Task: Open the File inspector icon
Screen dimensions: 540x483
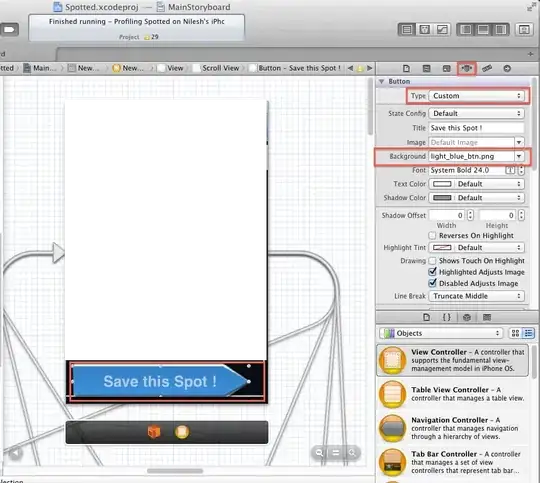Action: point(406,69)
